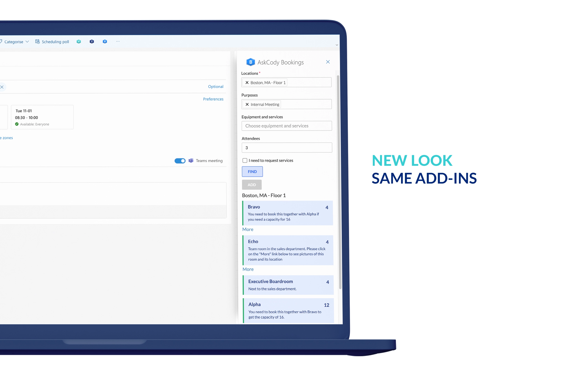Click inside the Purposes field
This screenshot has height=392, width=569.
(x=286, y=104)
